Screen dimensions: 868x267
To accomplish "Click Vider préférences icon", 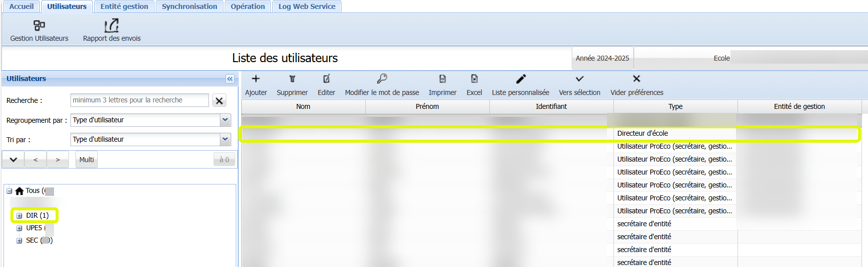I will tap(636, 79).
